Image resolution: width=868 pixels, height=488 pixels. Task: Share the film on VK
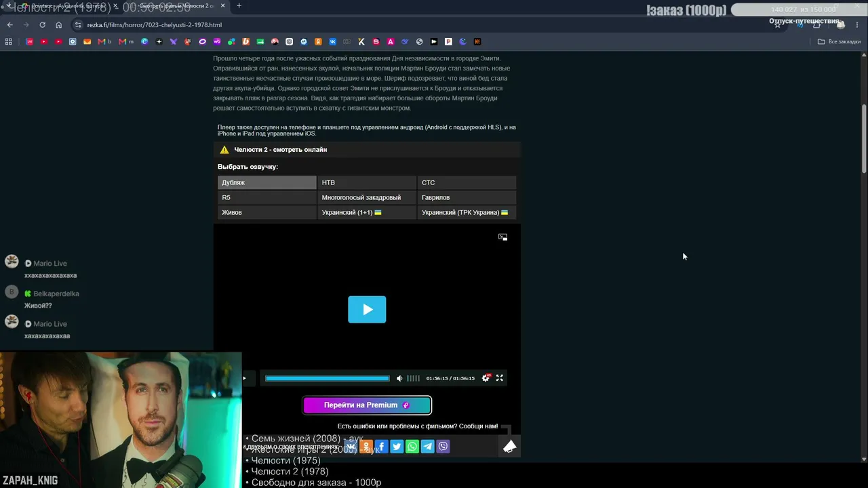coord(351,446)
